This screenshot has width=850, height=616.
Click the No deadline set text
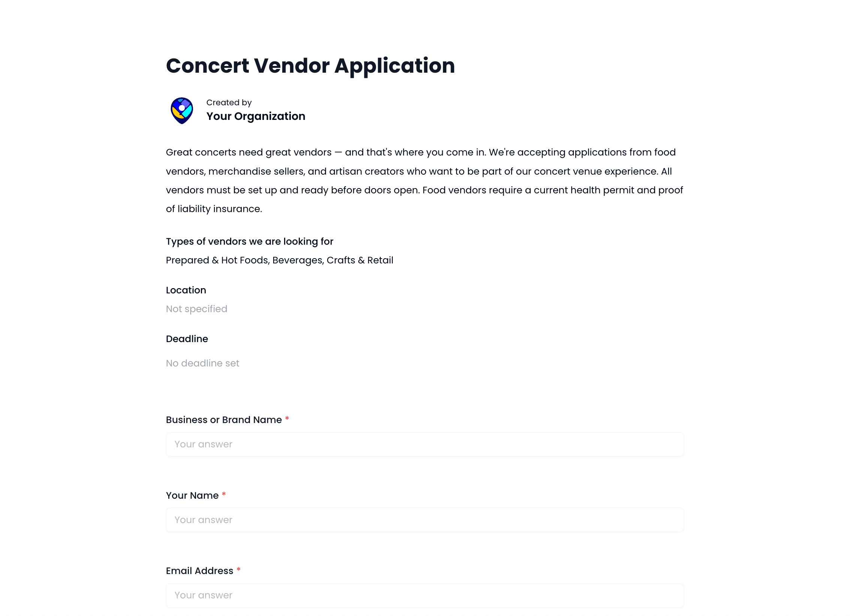[x=202, y=363]
